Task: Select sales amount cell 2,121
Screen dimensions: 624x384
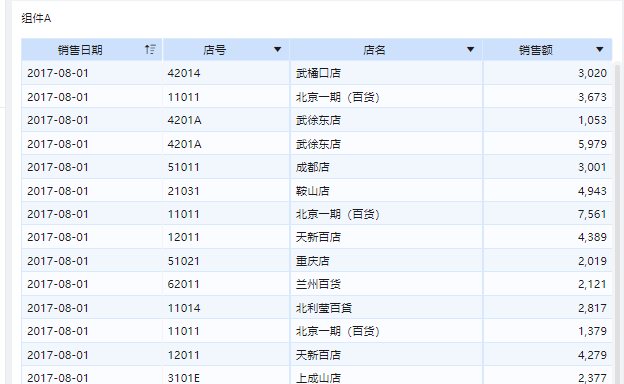Action: pos(548,285)
